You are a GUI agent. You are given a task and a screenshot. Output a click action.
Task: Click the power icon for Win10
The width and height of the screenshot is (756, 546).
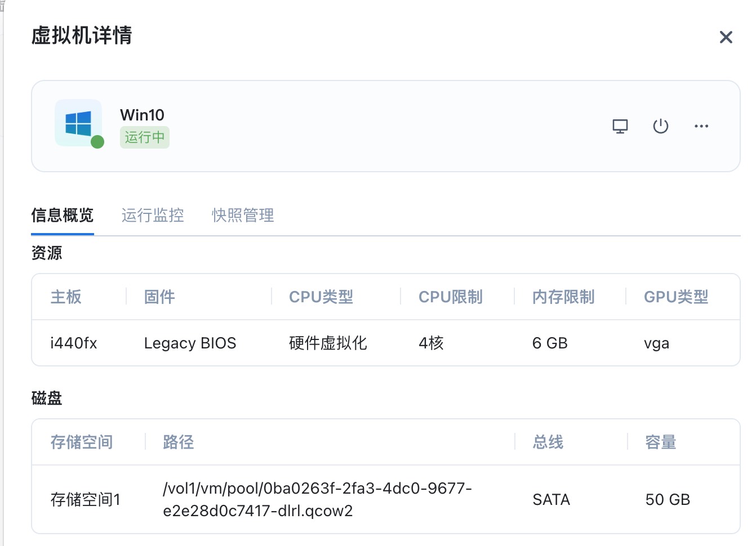(660, 126)
